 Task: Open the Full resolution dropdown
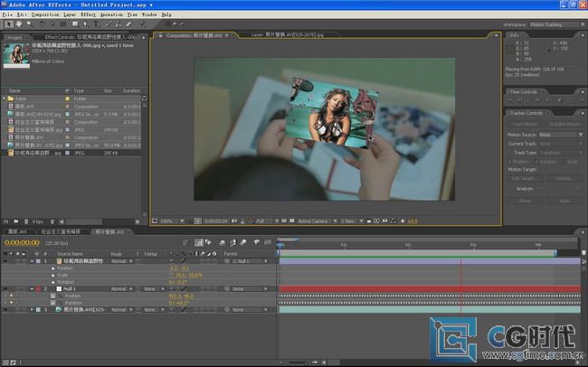pyautogui.click(x=267, y=221)
